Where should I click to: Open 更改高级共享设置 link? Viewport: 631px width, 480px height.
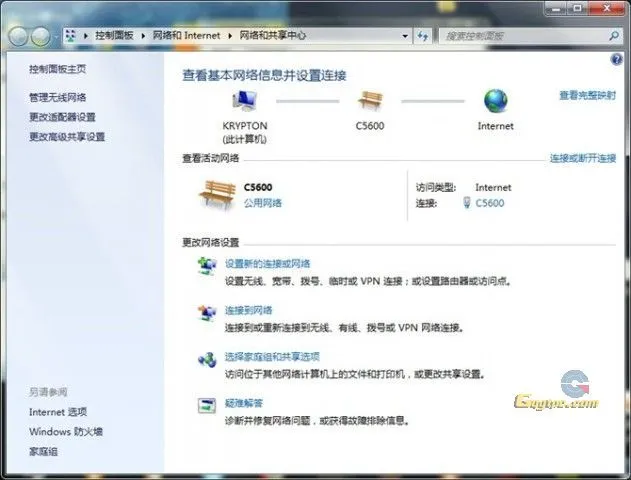[67, 137]
